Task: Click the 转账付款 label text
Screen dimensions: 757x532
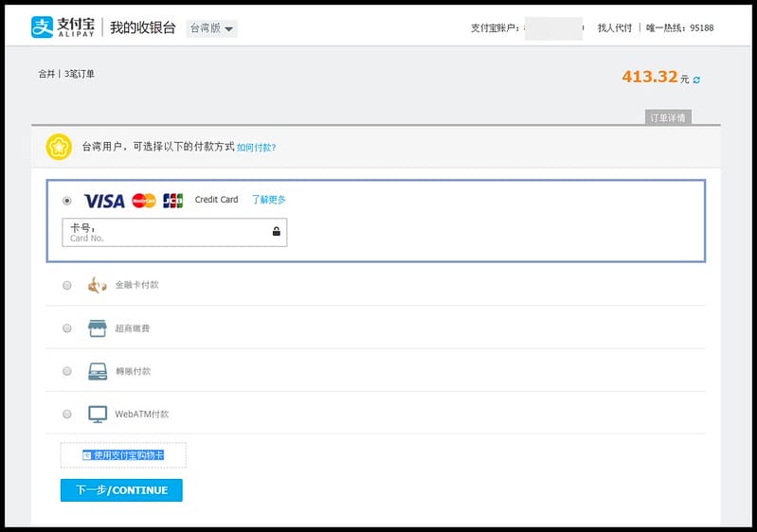Action: click(x=133, y=371)
